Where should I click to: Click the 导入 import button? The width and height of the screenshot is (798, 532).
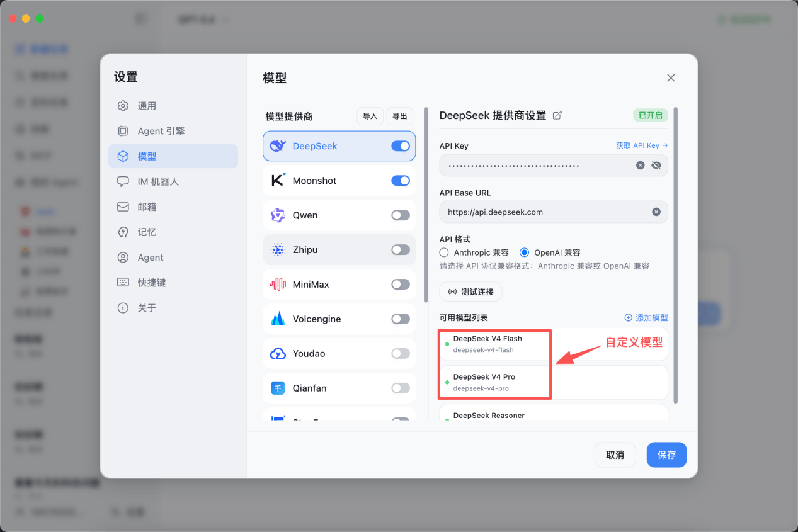pyautogui.click(x=370, y=116)
